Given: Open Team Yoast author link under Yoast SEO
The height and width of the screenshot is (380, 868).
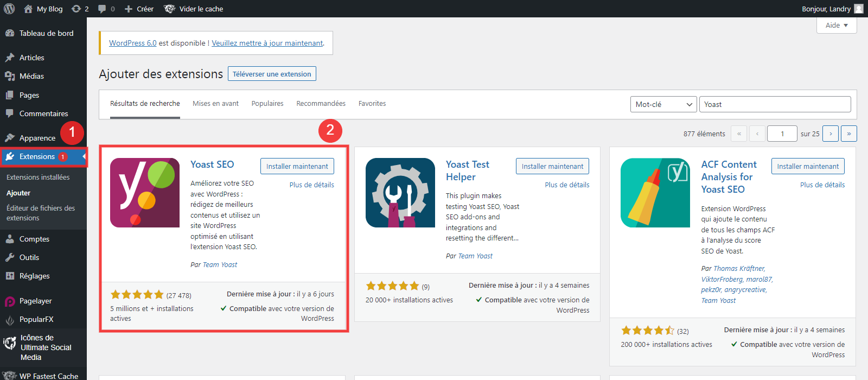Looking at the screenshot, I should click(220, 265).
